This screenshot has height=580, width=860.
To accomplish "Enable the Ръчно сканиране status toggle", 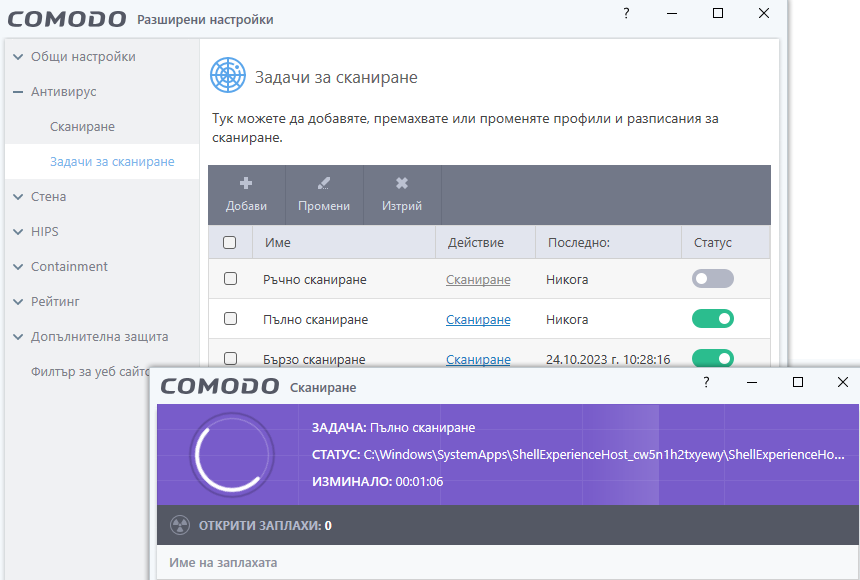I will (x=712, y=279).
